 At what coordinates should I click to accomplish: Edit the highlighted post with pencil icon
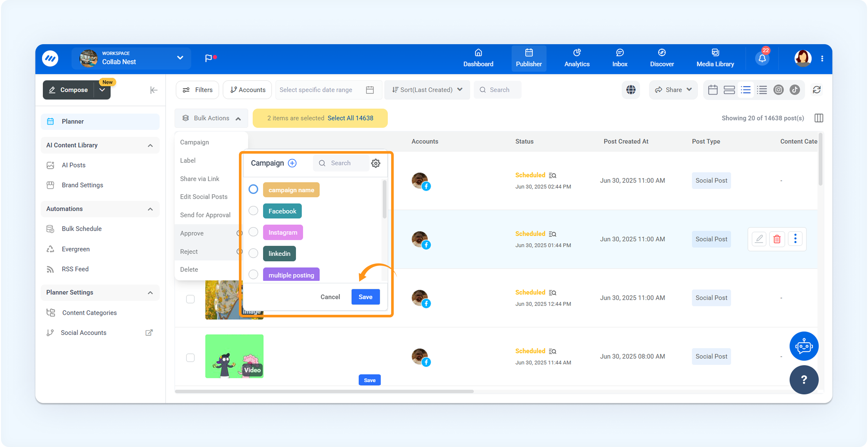click(759, 239)
